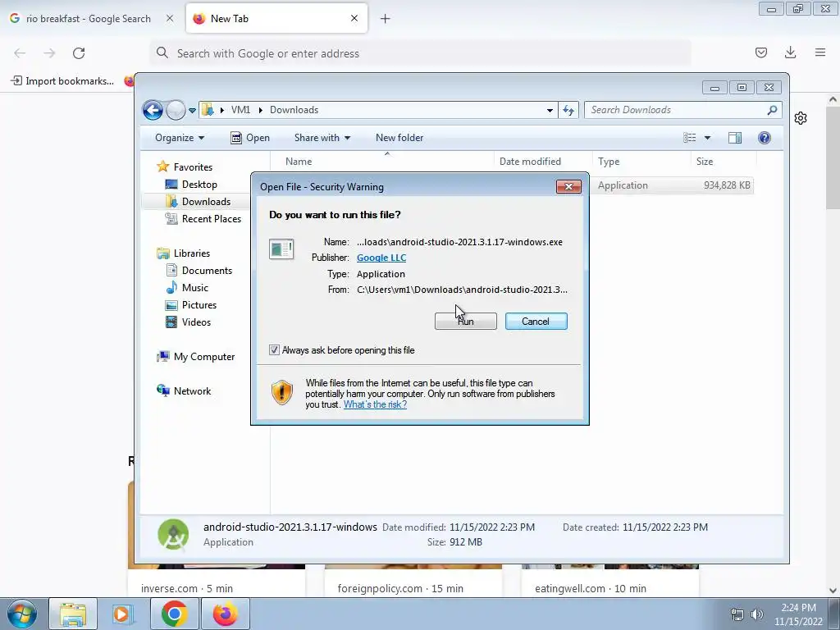Open the "What's the risk?" link
This screenshot has height=630, width=840.
[x=375, y=404]
